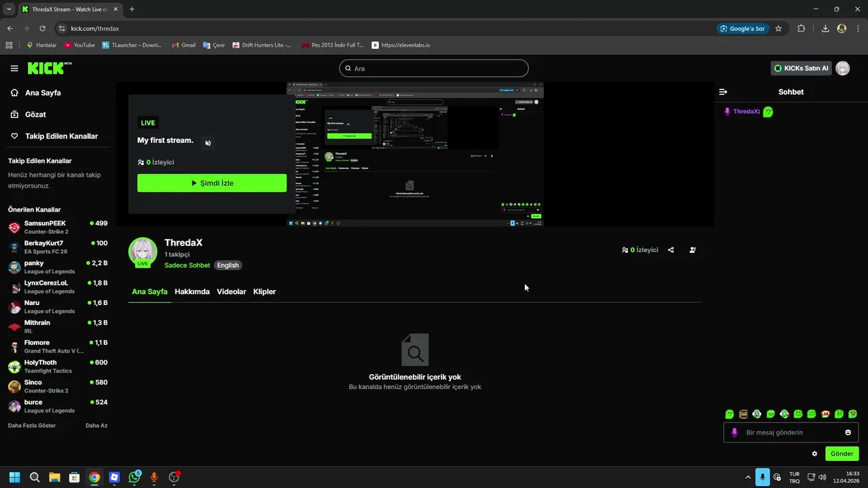Image resolution: width=868 pixels, height=488 pixels.
Task: Switch to the Videolar tab
Action: [231, 291]
